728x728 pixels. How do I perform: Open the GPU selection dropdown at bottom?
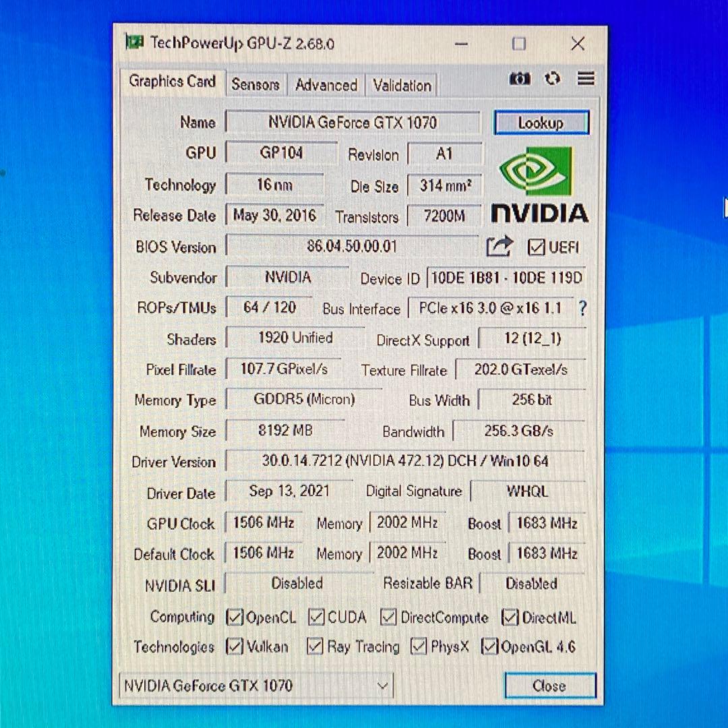(x=256, y=686)
